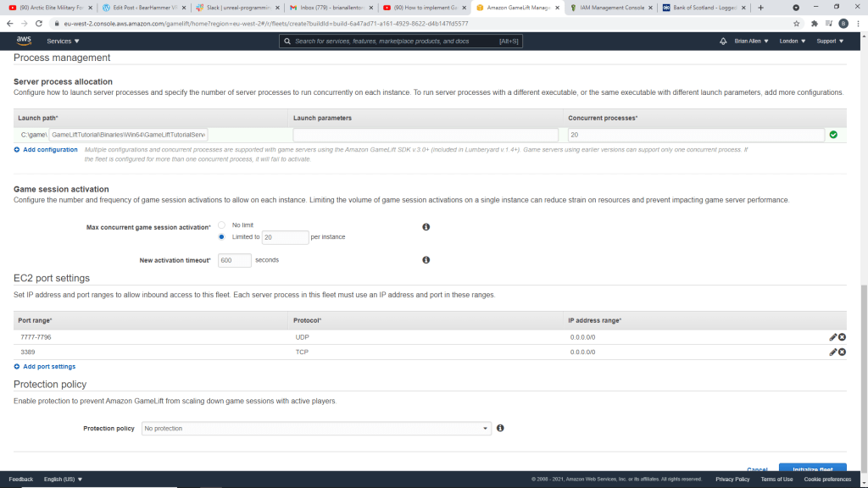Switch to the IAM Management Console tab

tap(609, 8)
